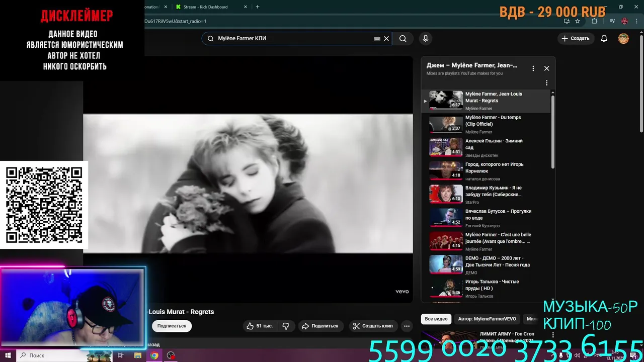Click the Создать create button
Viewport: 644px width, 362px height.
(576, 39)
